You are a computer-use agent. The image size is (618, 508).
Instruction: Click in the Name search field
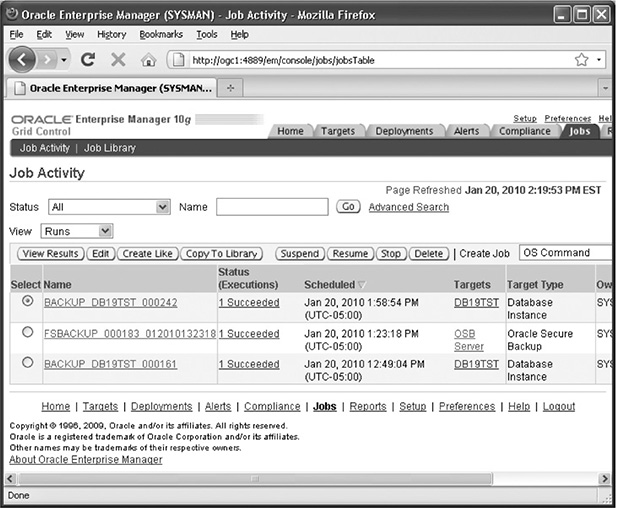pyautogui.click(x=272, y=207)
